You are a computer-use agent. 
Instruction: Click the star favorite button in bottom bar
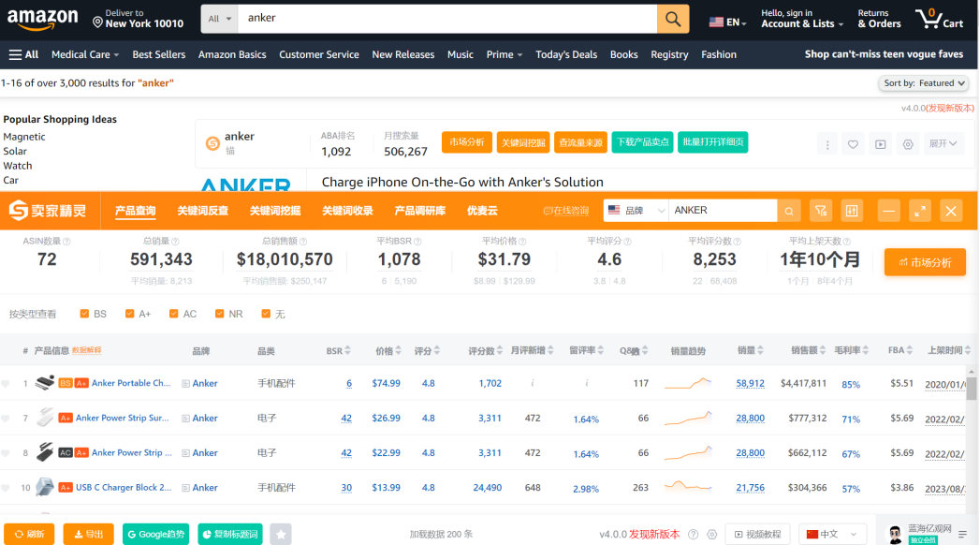(281, 534)
